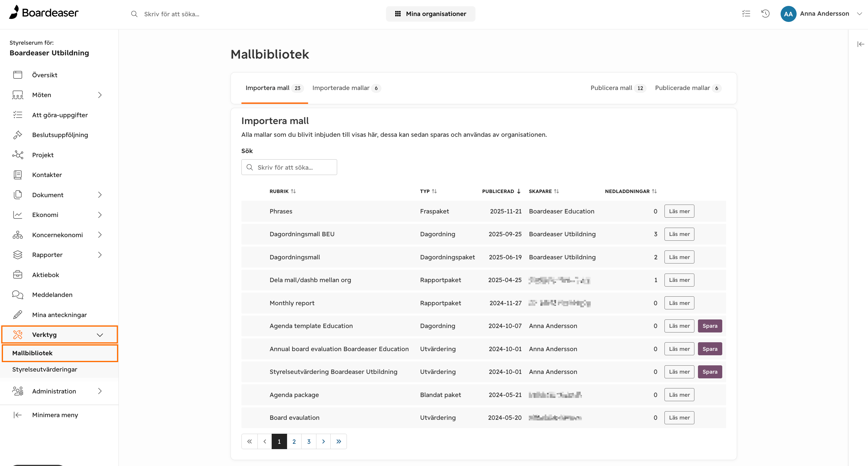
Task: Click Läs mer for Phrases row
Action: click(x=679, y=211)
